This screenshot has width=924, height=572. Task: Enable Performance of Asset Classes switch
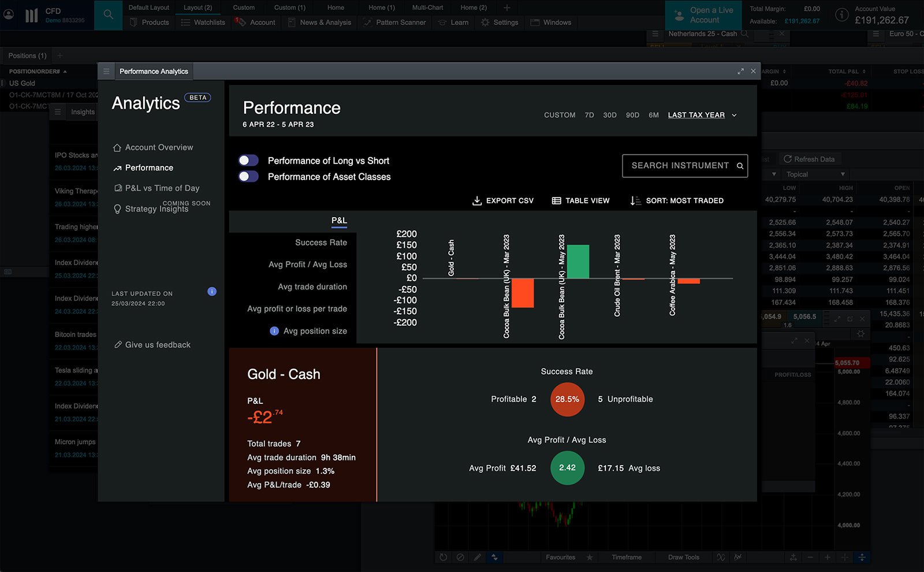pos(249,177)
